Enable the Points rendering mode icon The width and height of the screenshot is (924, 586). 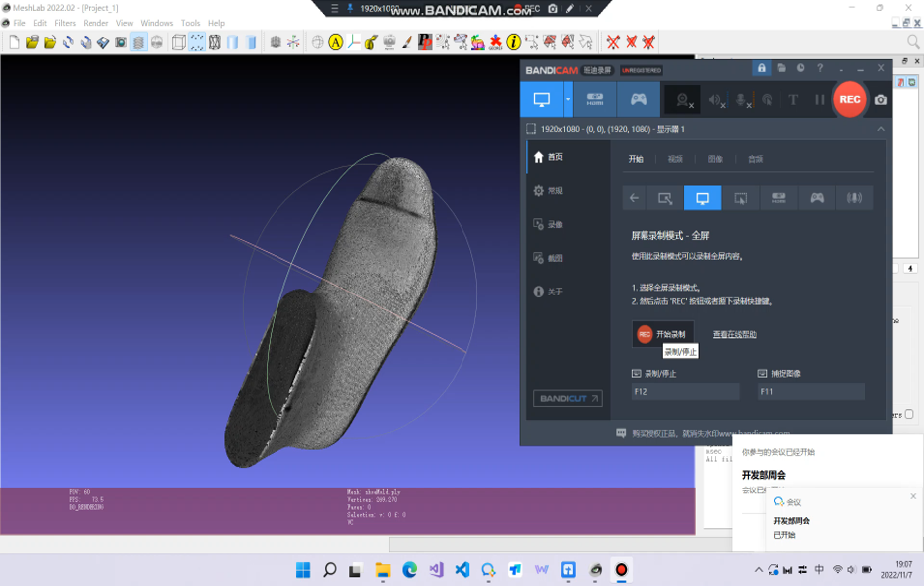197,42
